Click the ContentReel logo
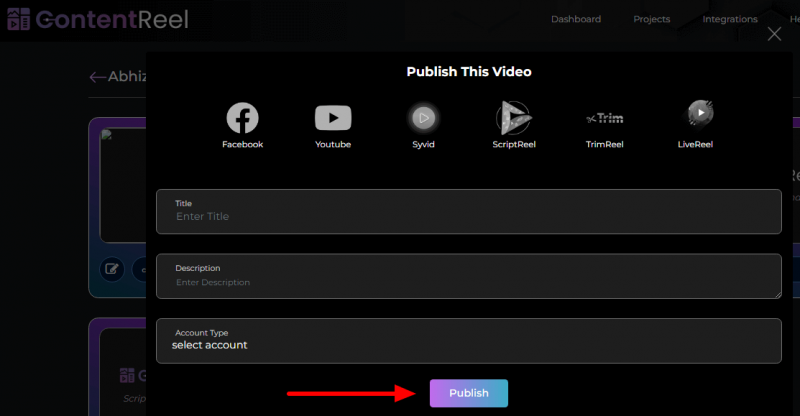 (97, 19)
